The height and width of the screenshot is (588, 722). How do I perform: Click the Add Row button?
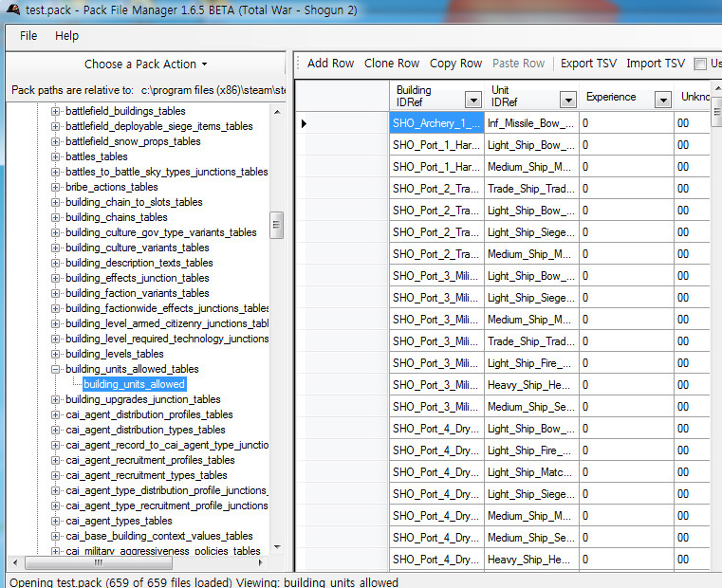tap(330, 64)
